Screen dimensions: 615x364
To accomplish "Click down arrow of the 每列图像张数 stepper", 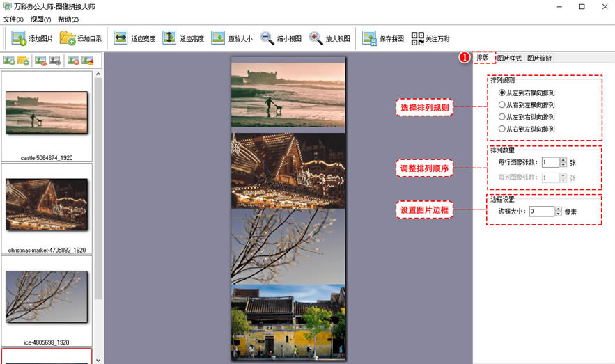I will (563, 180).
